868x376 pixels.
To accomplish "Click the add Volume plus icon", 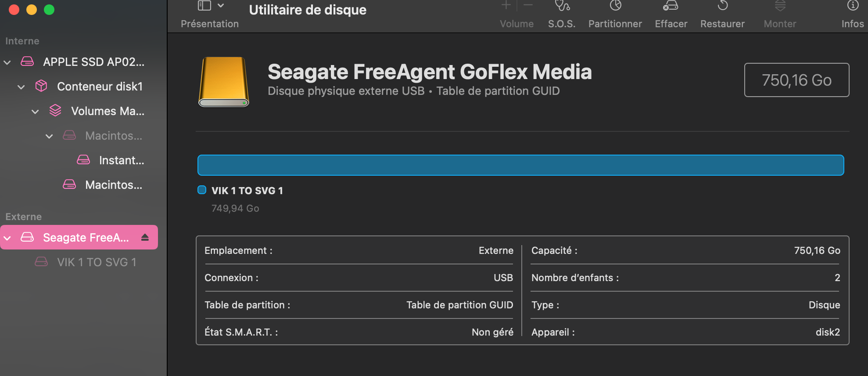I will coord(506,6).
